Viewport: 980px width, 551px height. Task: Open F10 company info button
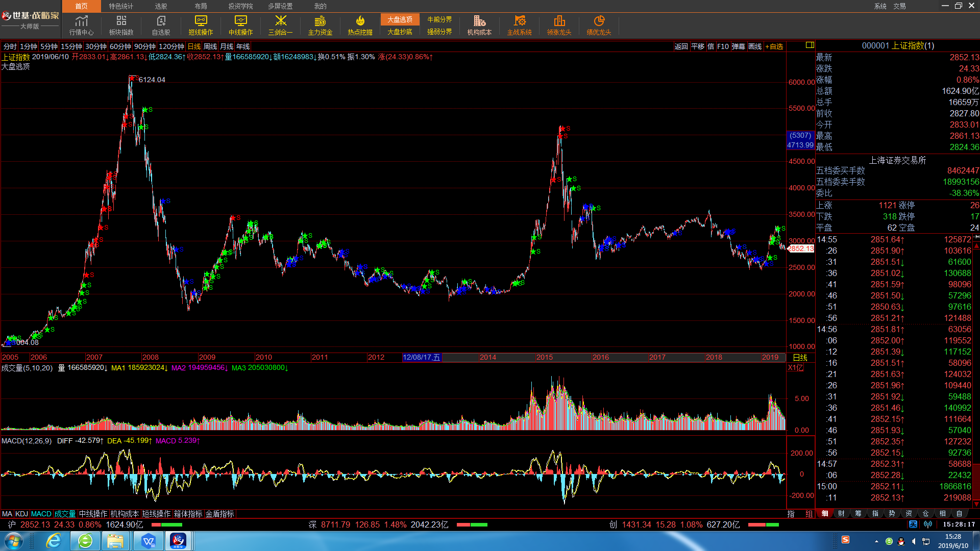(723, 46)
